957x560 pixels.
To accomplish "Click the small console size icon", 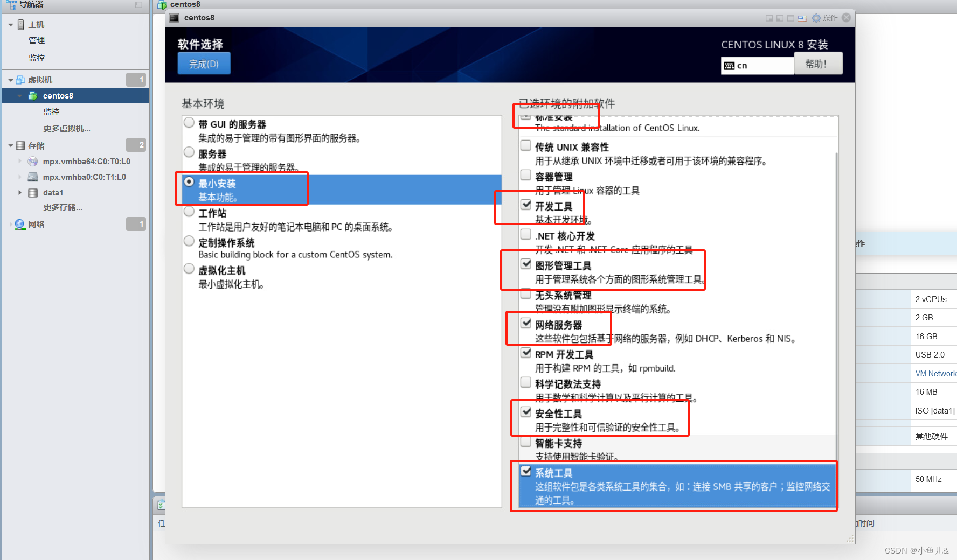I will (x=769, y=18).
